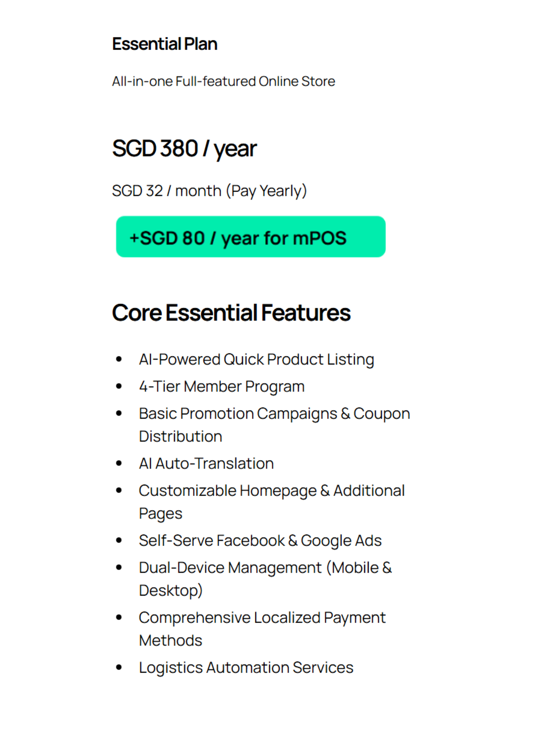Click bullet beside AI Auto-Translation
This screenshot has height=747, width=560.
click(119, 464)
